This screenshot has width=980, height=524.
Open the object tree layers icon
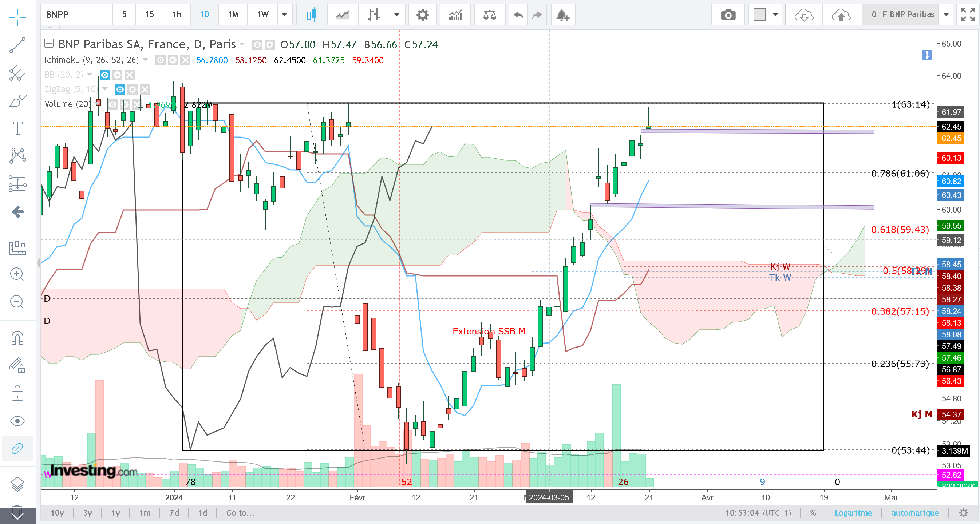coord(17,484)
